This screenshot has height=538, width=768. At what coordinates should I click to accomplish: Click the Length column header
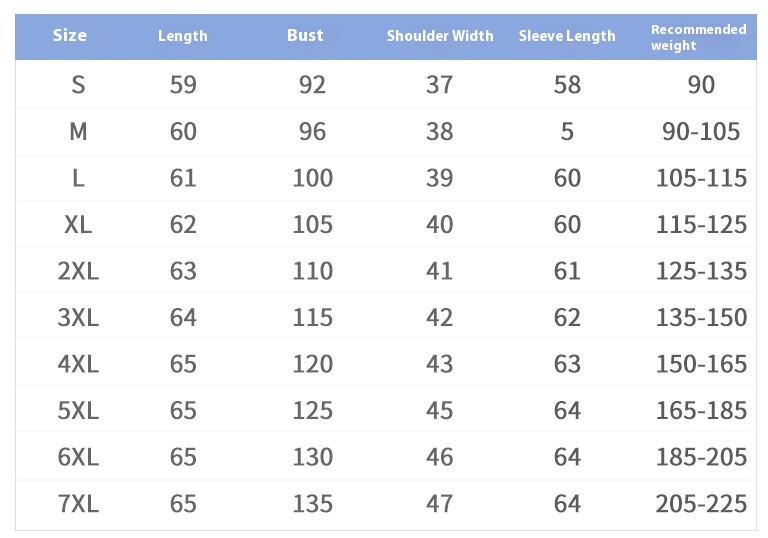pos(183,36)
